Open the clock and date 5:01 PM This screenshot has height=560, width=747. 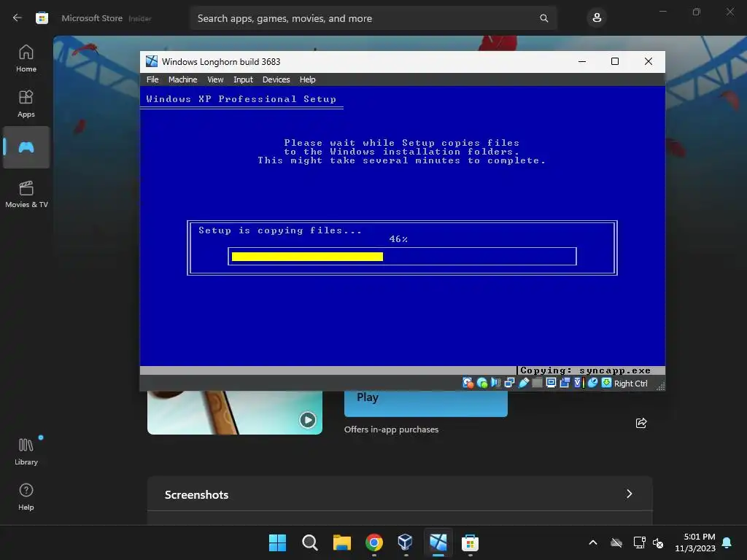tap(695, 542)
